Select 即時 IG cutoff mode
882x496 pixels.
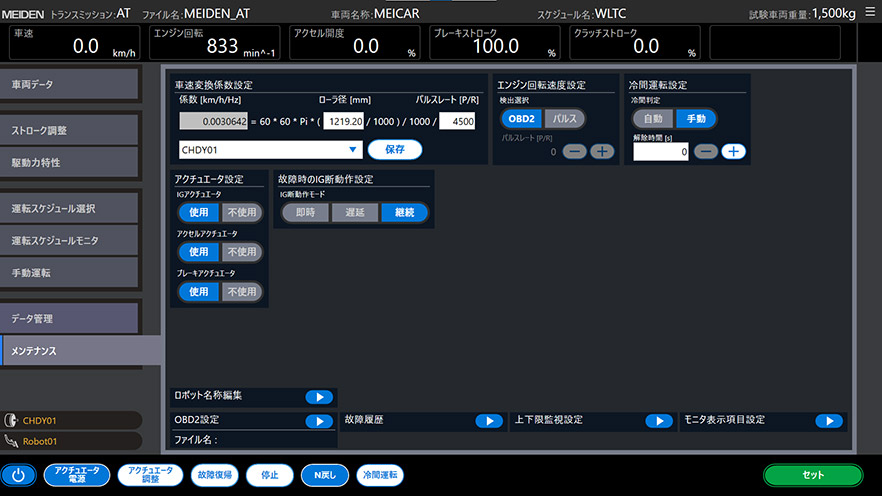[x=305, y=213]
